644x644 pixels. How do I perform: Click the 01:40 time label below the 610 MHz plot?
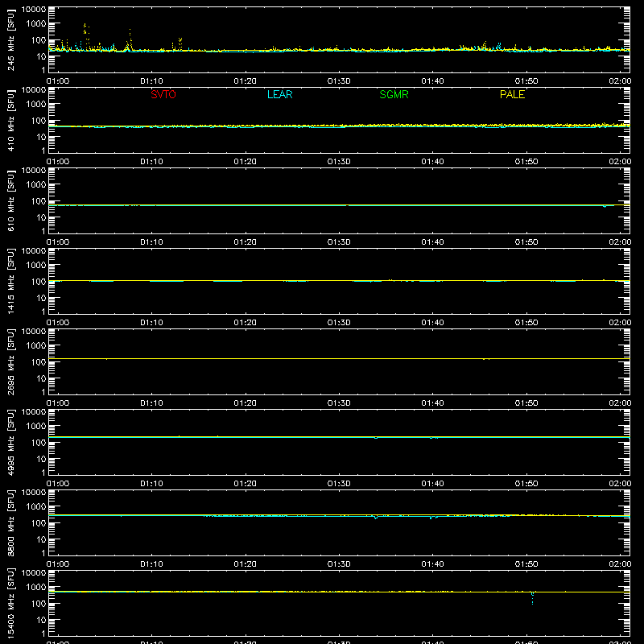click(432, 242)
